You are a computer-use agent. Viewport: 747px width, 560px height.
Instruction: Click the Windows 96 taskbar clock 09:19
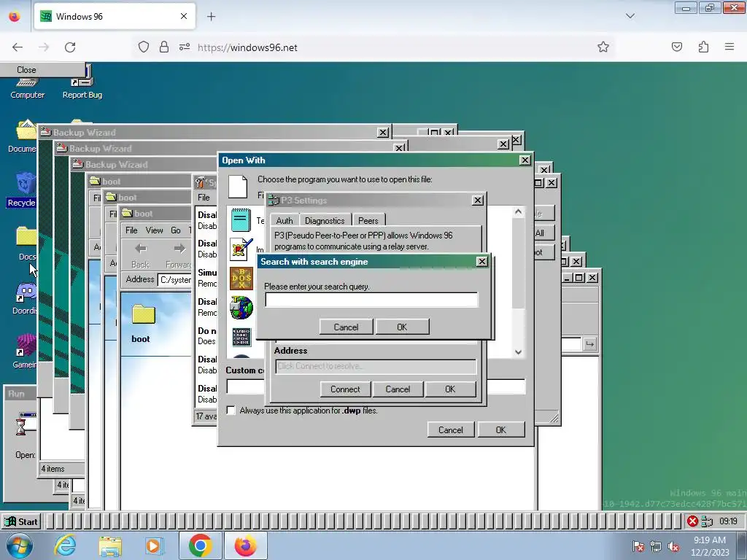[x=728, y=521]
